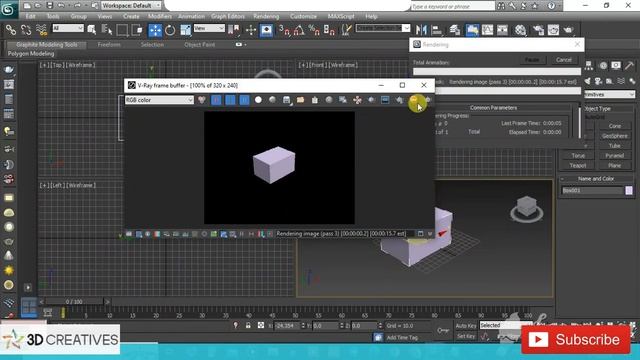Switch to the Freeform ribbon tab
Screen dimensions: 640x360
(x=109, y=44)
